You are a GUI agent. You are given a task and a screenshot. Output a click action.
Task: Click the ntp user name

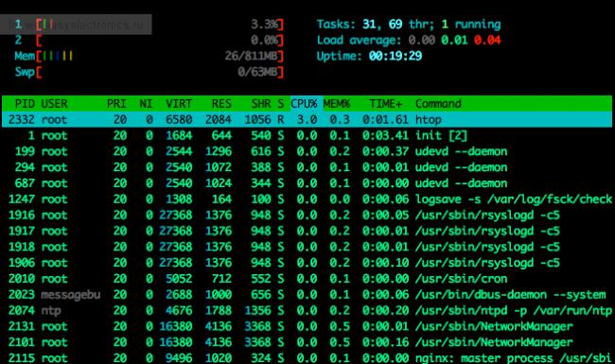point(51,311)
